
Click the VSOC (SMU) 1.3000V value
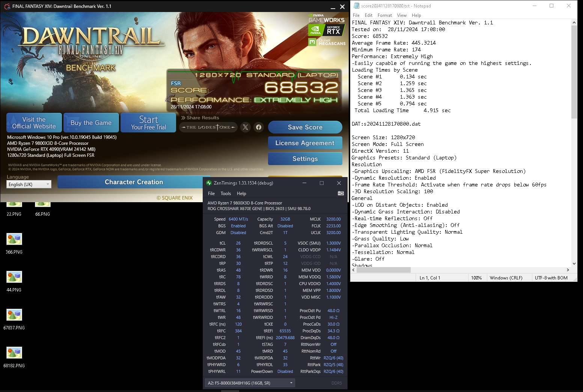point(333,243)
